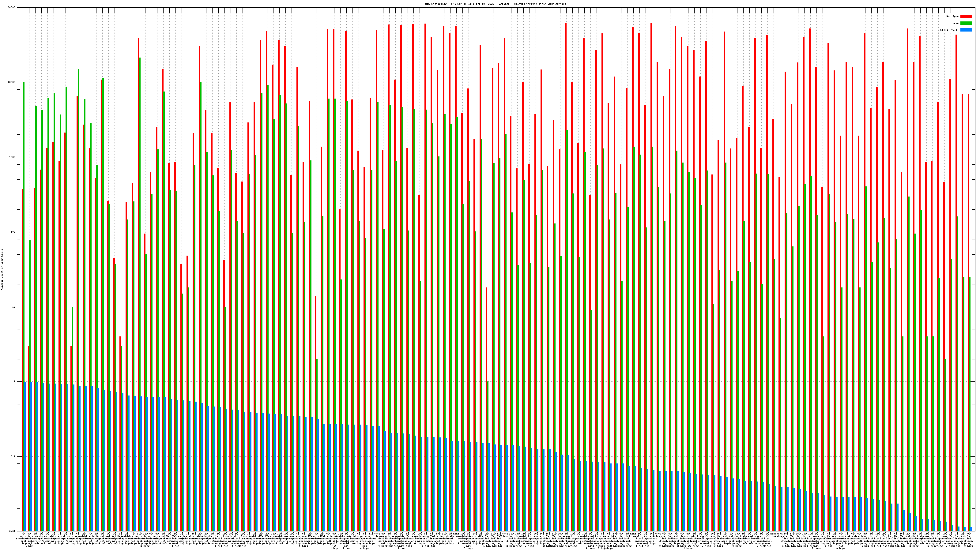Click the first x-axis label "3@ zen."
The width and height of the screenshot is (980, 551).
[x=23, y=535]
